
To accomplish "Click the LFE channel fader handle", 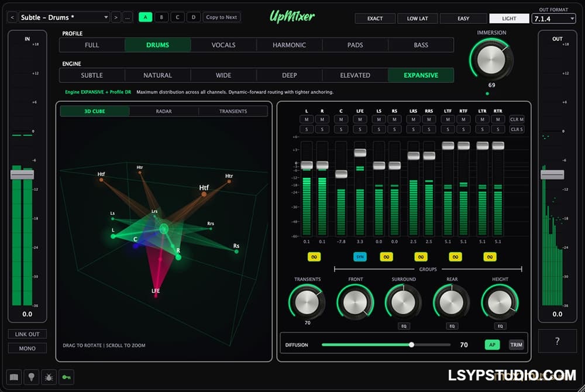I will [x=360, y=153].
